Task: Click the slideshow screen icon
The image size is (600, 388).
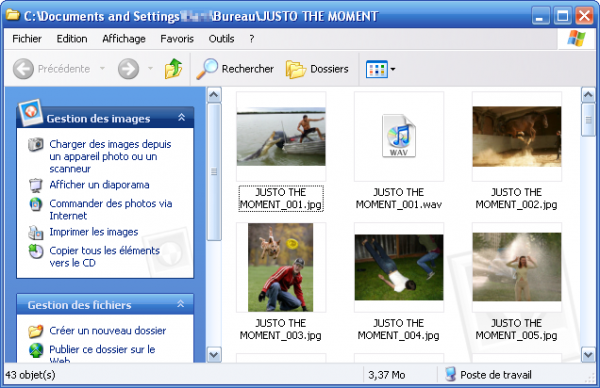Action: click(36, 185)
